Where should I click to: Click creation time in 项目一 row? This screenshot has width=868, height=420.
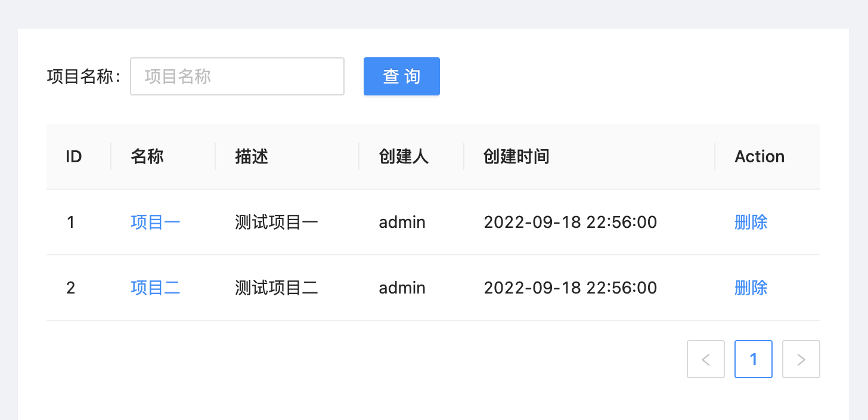pyautogui.click(x=590, y=223)
